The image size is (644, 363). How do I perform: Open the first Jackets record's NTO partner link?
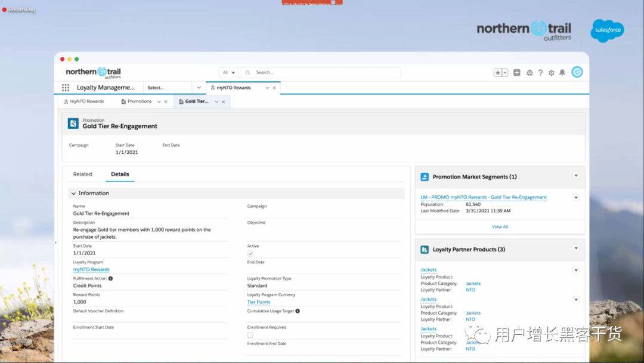point(470,290)
